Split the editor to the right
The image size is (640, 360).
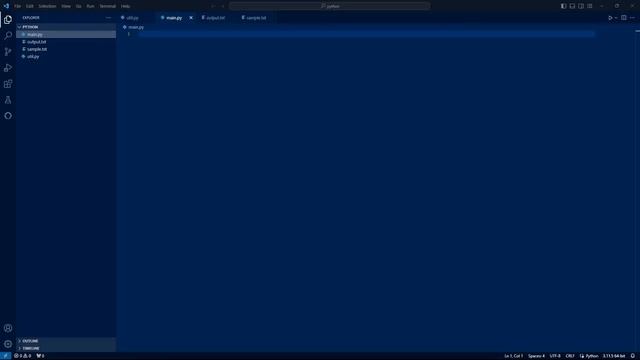click(x=624, y=18)
